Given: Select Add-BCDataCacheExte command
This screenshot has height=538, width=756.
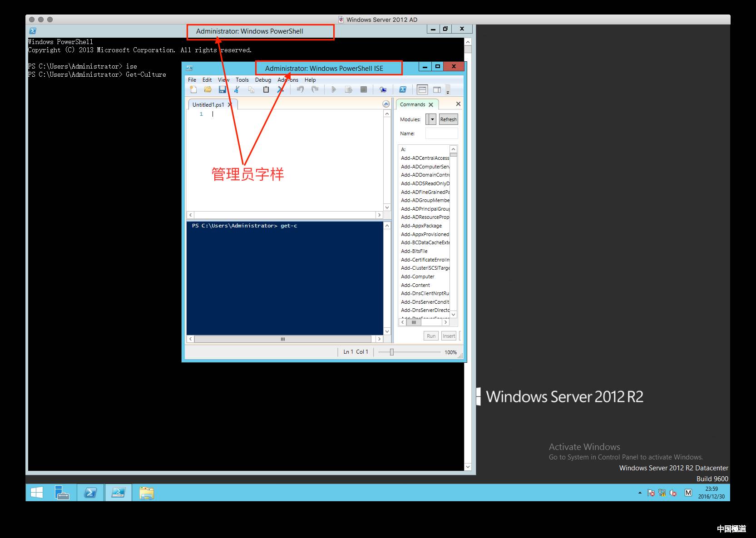Looking at the screenshot, I should [425, 242].
